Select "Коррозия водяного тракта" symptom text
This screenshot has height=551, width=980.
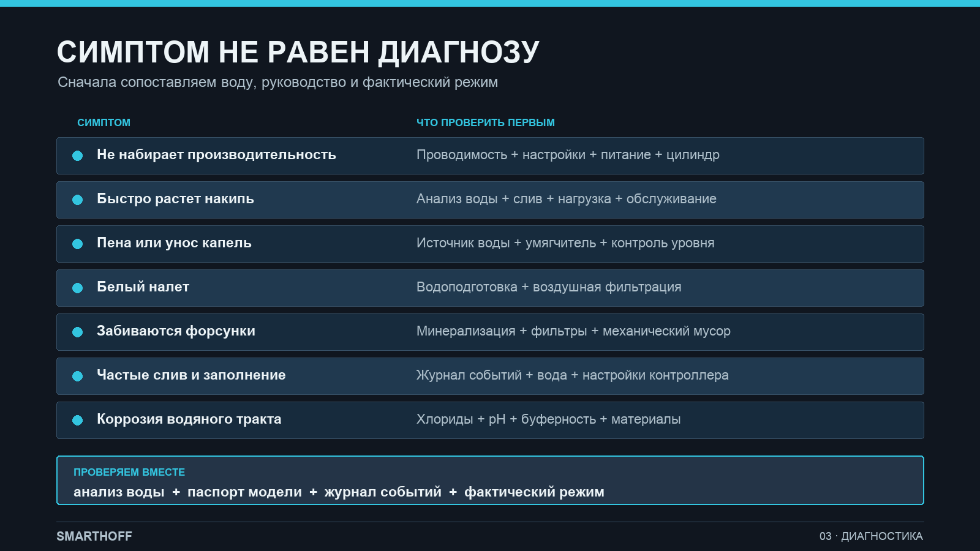point(189,419)
